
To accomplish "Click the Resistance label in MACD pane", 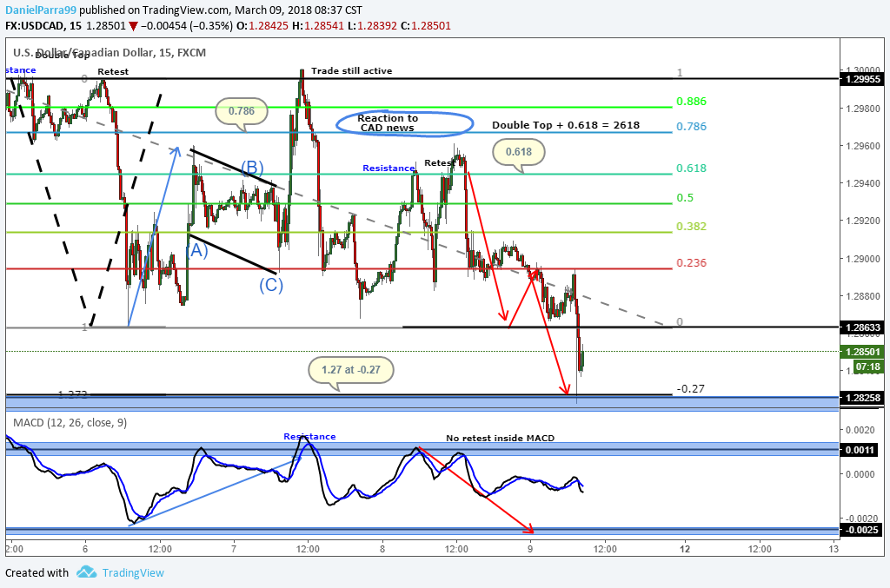I will 309,437.
